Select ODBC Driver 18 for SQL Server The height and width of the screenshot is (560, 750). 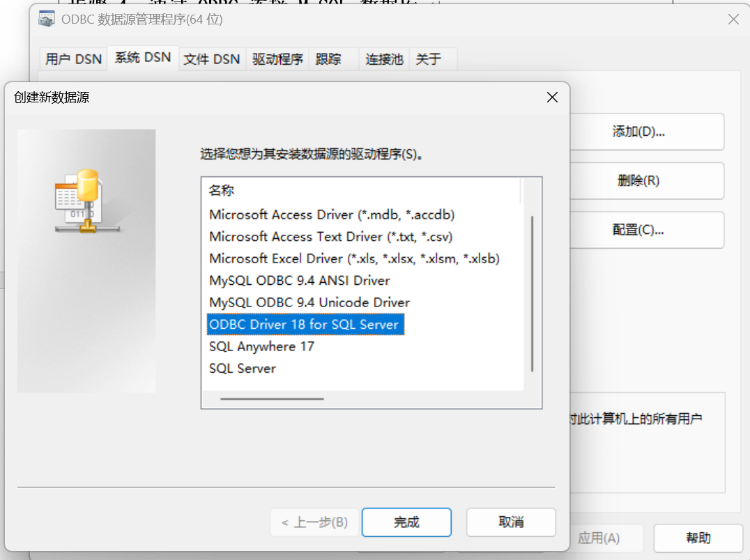click(x=305, y=325)
